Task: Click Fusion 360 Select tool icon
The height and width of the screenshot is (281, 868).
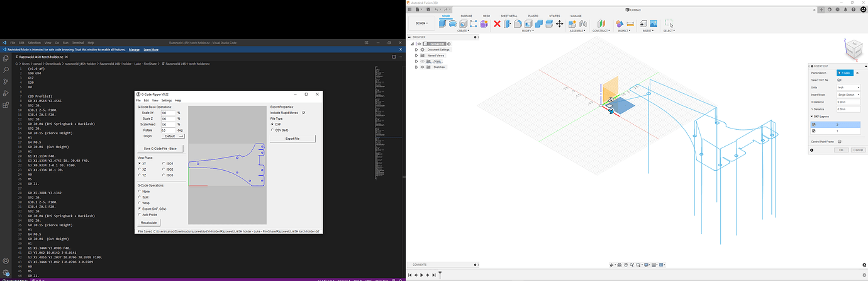Action: tap(669, 24)
